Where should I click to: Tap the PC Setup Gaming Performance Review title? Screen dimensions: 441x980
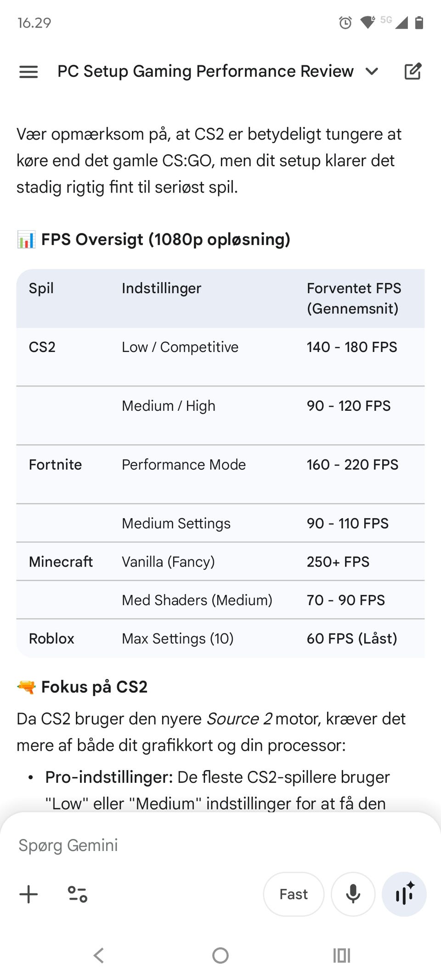(x=205, y=71)
